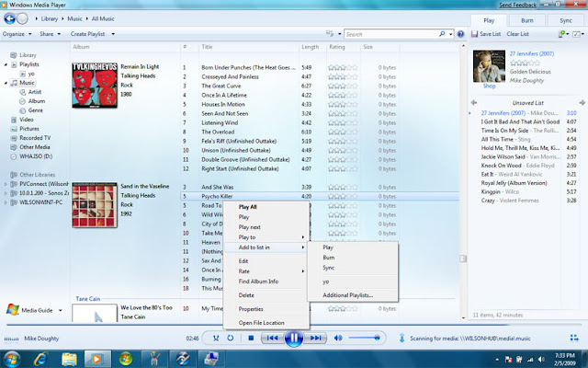Expand the 10.0.1.200 Sonos library node
This screenshot has width=588, height=368.
[x=6, y=193]
